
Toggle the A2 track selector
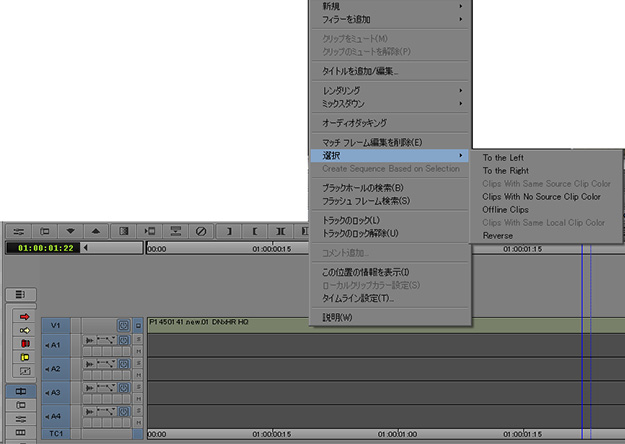coord(56,369)
